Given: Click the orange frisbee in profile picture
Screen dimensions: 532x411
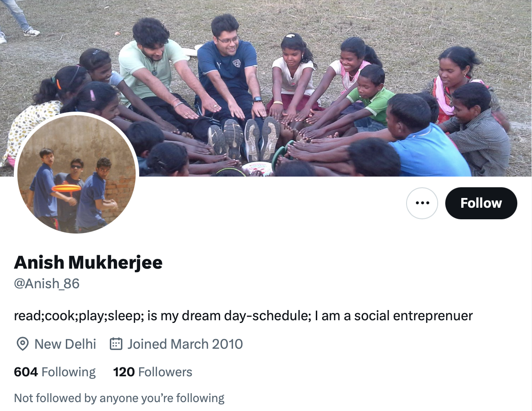Looking at the screenshot, I should (66, 188).
